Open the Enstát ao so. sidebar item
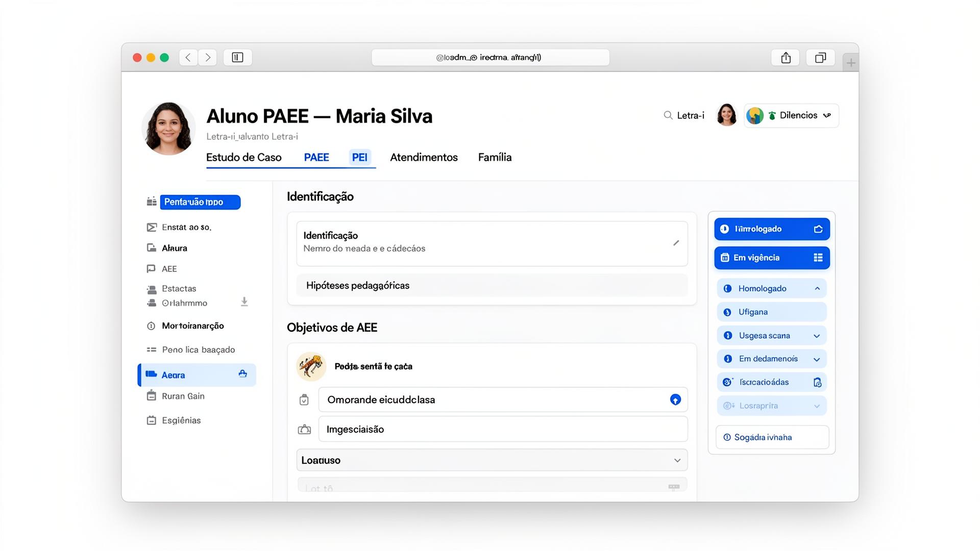 pos(186,227)
